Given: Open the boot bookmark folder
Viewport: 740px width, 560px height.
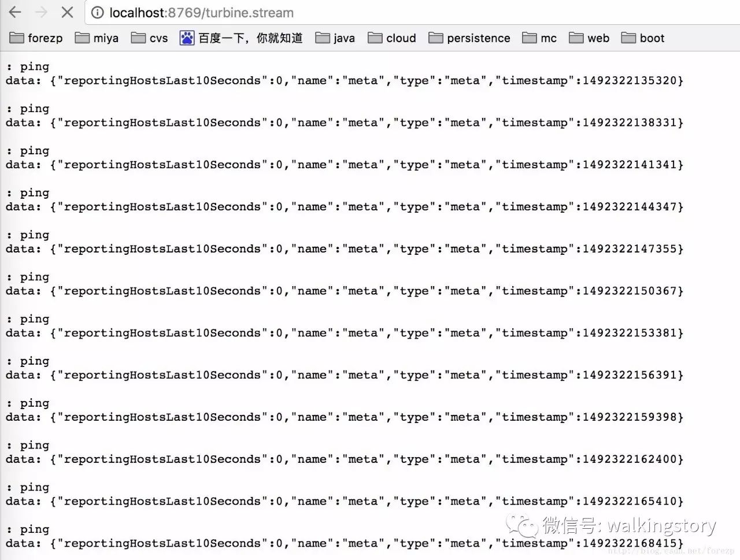Looking at the screenshot, I should pos(643,38).
